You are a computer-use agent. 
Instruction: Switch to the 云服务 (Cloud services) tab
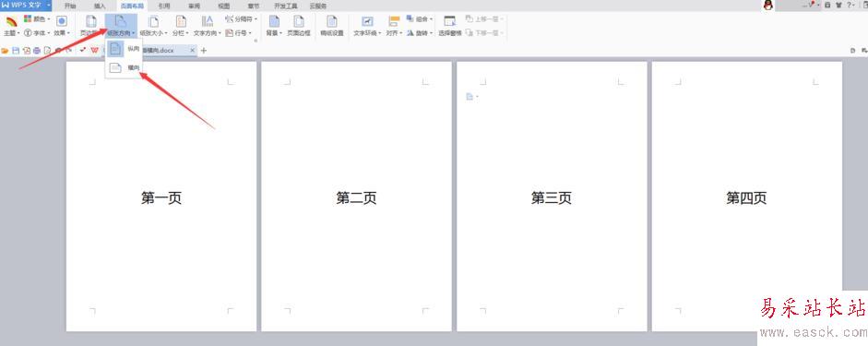pos(317,6)
